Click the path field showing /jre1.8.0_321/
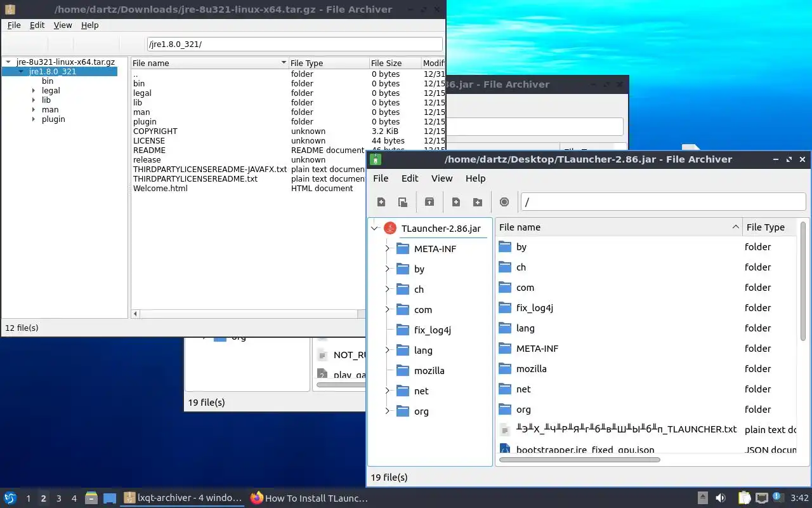Viewport: 812px width, 508px height. (294, 44)
